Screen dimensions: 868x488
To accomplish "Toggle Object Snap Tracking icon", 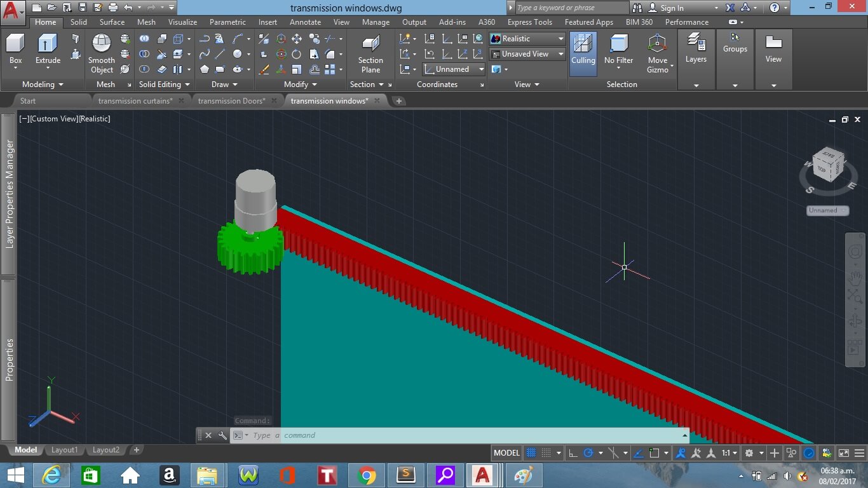I will tap(639, 453).
